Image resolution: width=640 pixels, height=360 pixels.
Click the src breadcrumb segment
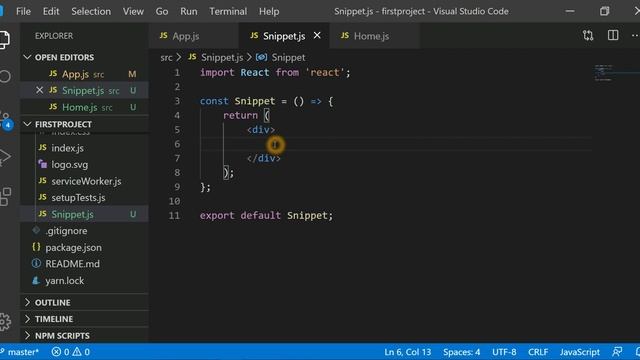point(166,58)
